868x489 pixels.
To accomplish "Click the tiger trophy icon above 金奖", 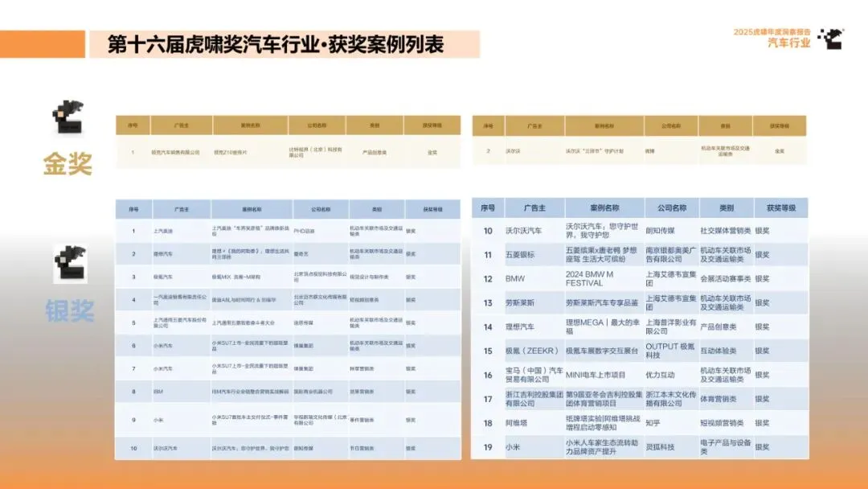I will point(68,117).
